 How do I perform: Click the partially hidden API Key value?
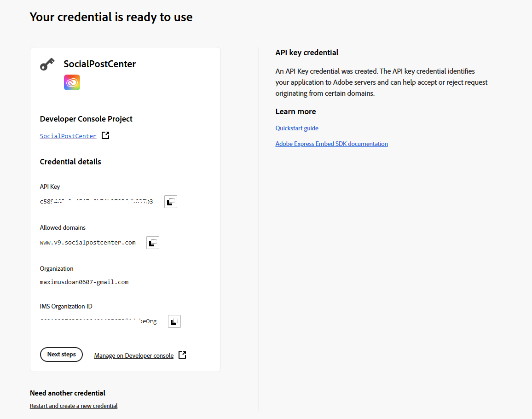pyautogui.click(x=96, y=202)
